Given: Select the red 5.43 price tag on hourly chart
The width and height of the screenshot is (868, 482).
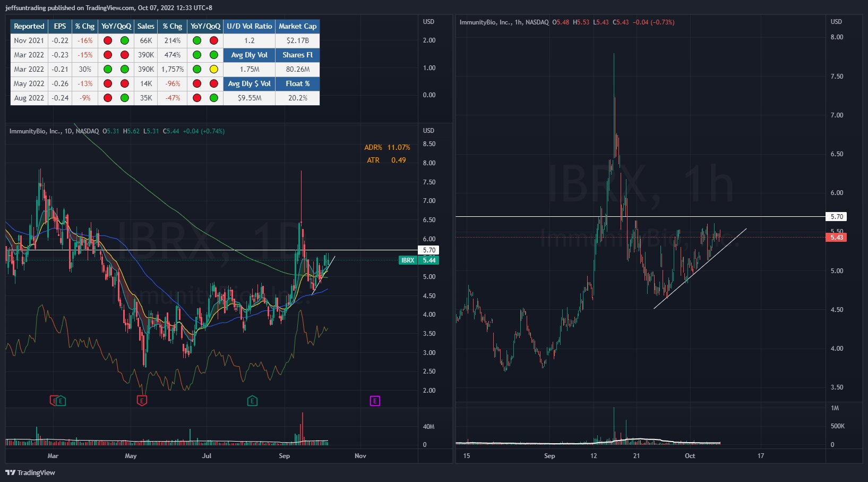Looking at the screenshot, I should pyautogui.click(x=836, y=237).
